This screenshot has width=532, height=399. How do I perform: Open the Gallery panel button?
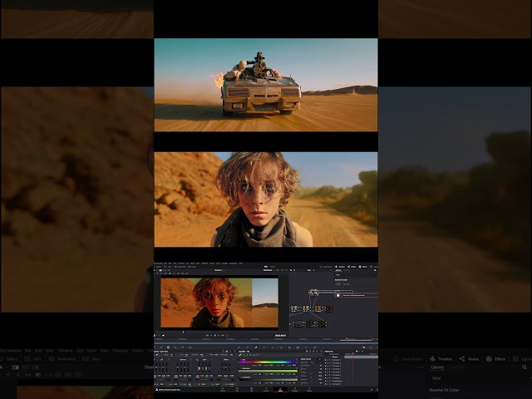pyautogui.click(x=157, y=267)
